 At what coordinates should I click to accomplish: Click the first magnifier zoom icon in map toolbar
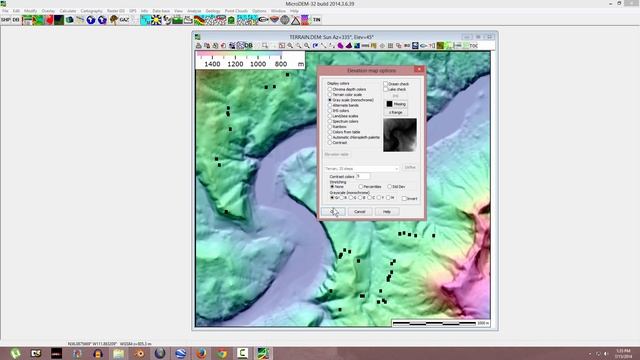[290, 46]
